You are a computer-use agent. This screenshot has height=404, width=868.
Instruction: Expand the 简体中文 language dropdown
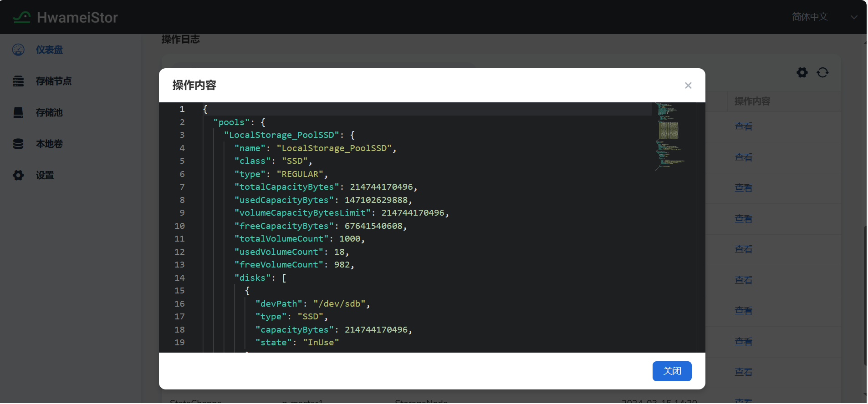810,17
